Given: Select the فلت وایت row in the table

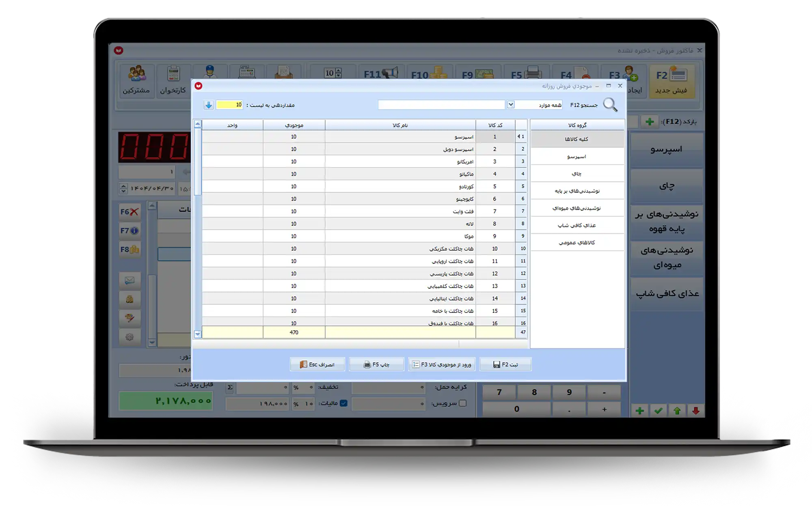Looking at the screenshot, I should (359, 211).
